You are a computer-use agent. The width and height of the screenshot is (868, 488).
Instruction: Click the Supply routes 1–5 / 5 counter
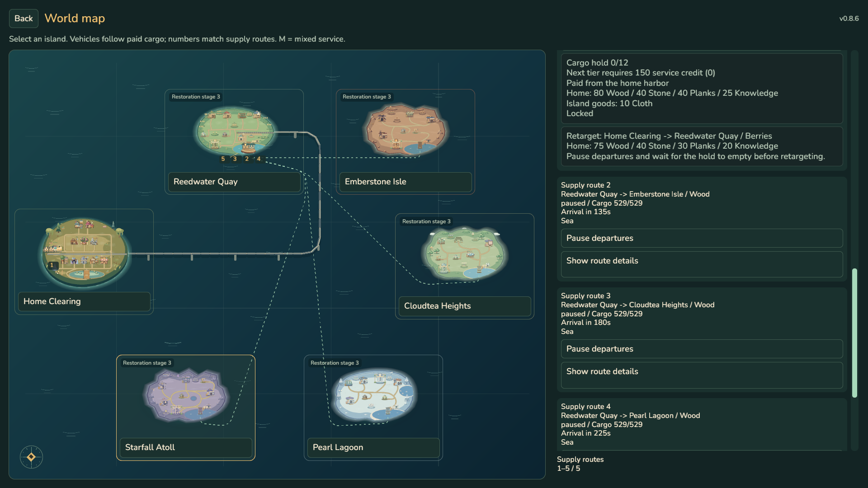coord(580,464)
